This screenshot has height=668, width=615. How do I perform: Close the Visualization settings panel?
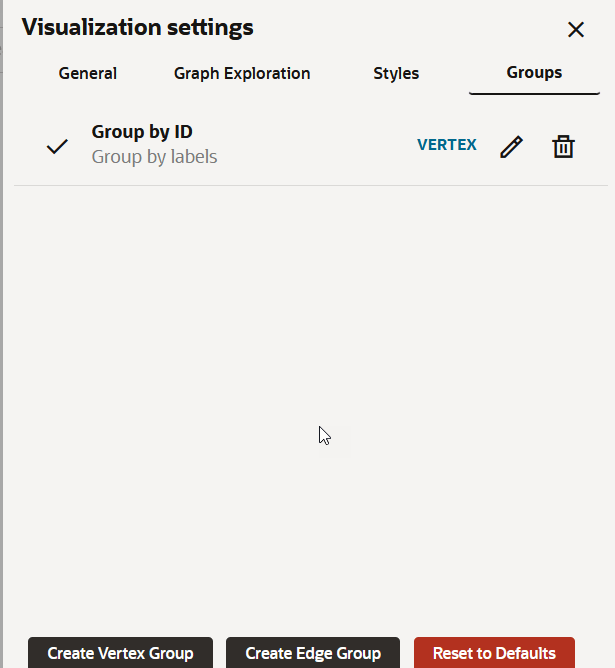click(x=576, y=30)
